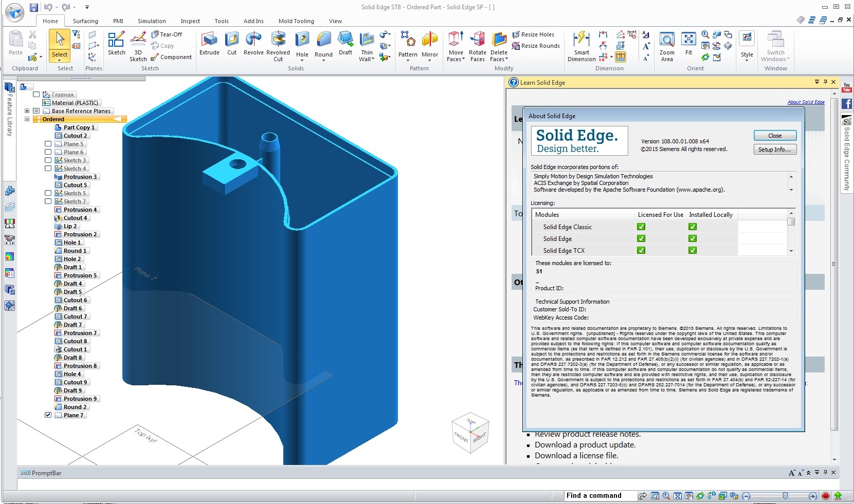Check the Sketch 7 checkbox

tap(48, 201)
